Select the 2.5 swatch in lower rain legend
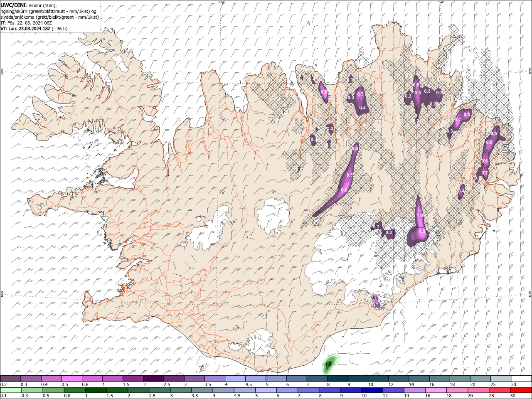 pyautogui.click(x=160, y=390)
